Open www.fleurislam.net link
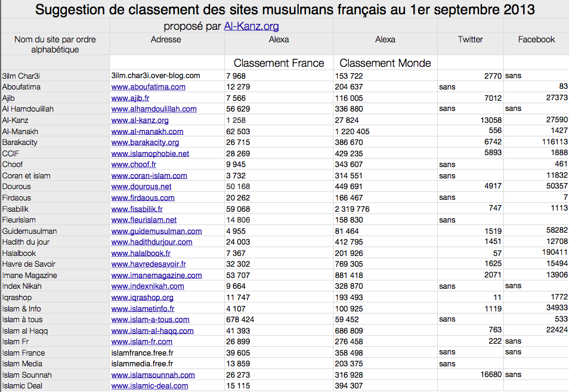Image resolution: width=569 pixels, height=392 pixels. 144,220
